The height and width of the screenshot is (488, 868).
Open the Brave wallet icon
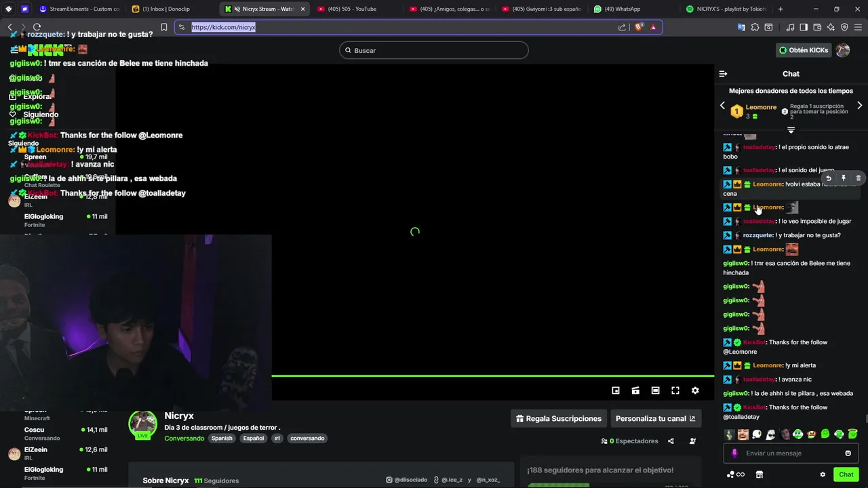coord(817,27)
